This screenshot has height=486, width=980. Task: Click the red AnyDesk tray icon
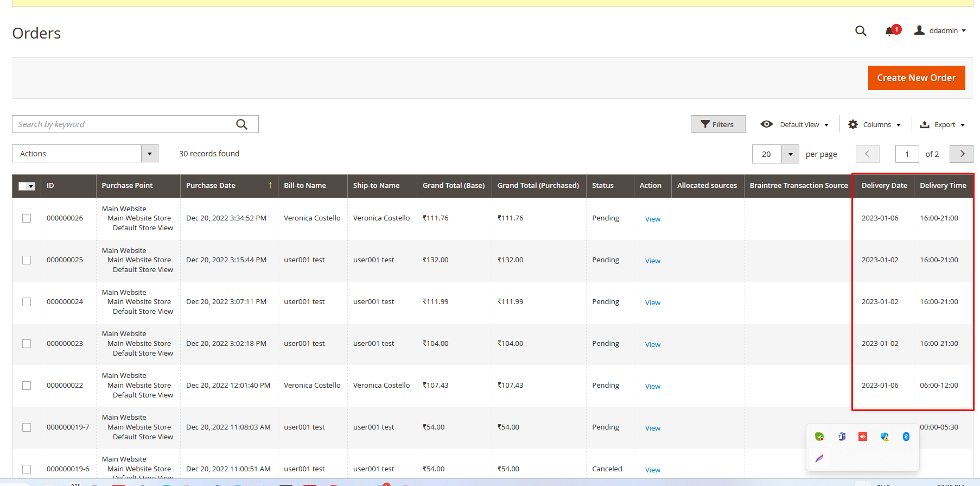(x=863, y=437)
